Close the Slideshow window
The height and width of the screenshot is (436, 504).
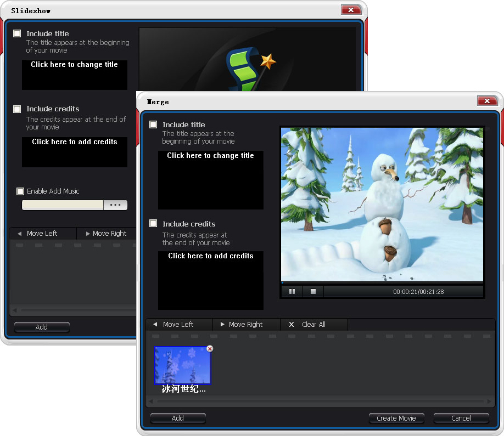coord(351,10)
